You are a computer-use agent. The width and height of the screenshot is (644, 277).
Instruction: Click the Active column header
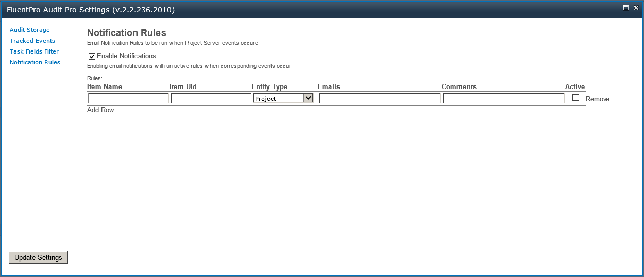point(575,86)
